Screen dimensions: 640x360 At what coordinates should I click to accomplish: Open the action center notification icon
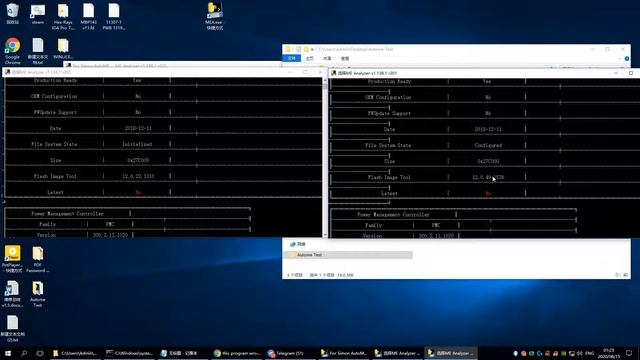pyautogui.click(x=629, y=353)
